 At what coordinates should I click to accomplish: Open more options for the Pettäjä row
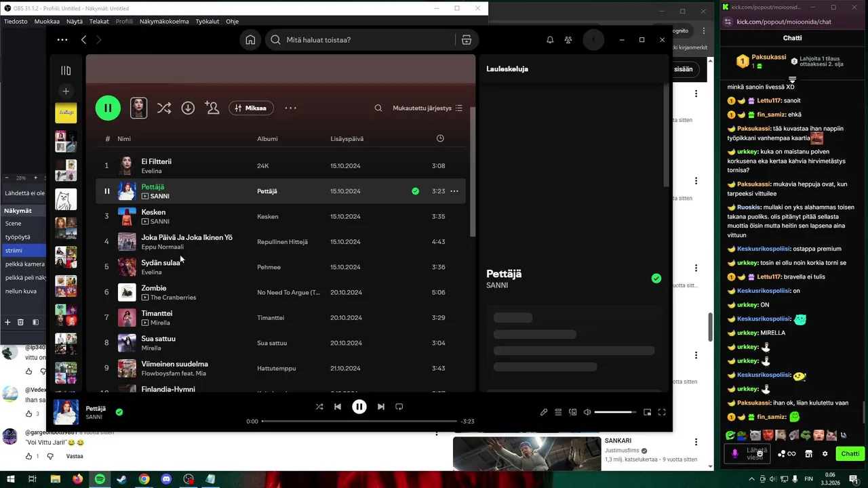click(454, 191)
